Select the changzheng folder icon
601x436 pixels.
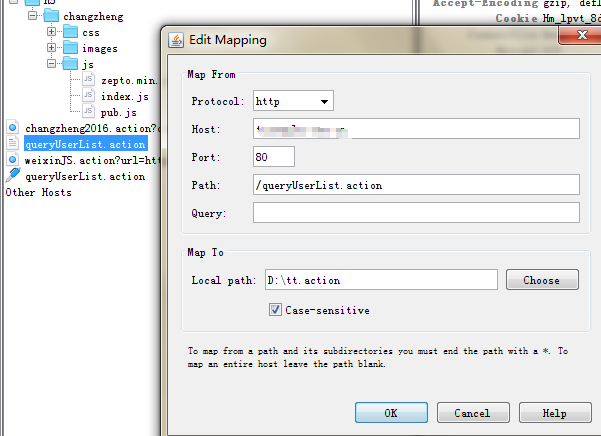point(51,16)
